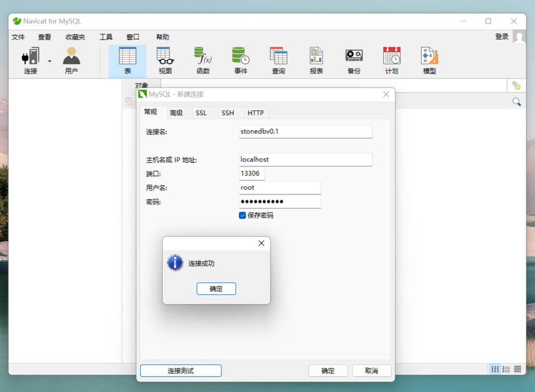Click the 查询 (Query) icon
The width and height of the screenshot is (535, 392).
click(x=278, y=57)
